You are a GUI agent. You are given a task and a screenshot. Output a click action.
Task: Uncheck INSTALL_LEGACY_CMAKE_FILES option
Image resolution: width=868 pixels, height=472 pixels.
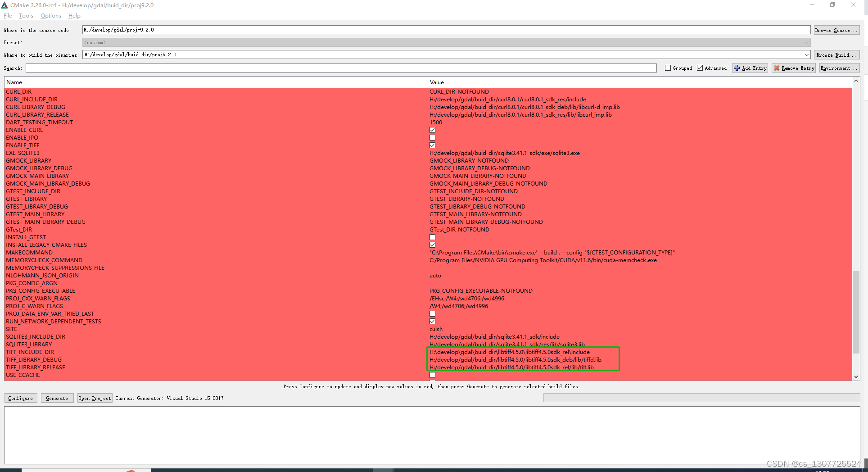coord(432,245)
